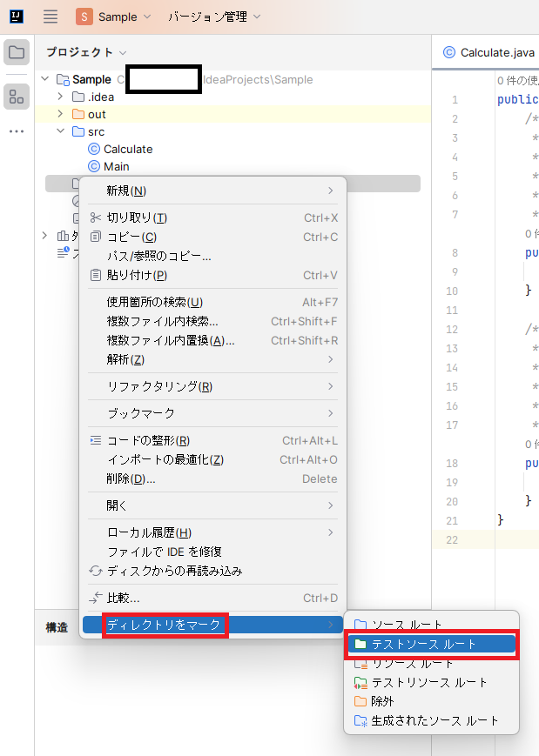Choose 比較... menu item
This screenshot has height=756, width=539.
coord(212,598)
